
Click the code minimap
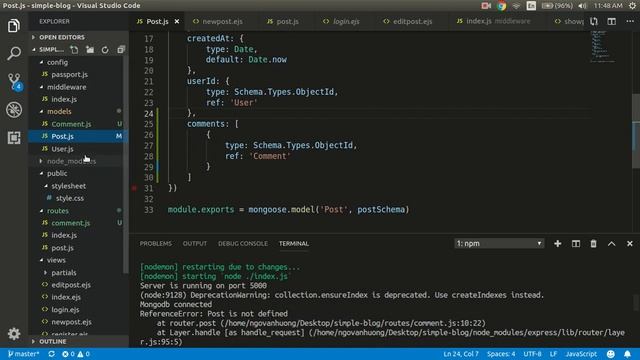[602, 46]
